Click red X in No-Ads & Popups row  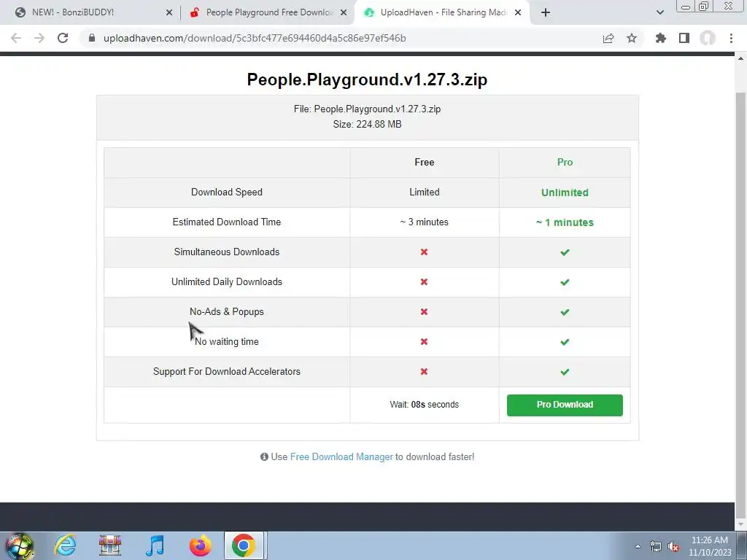pyautogui.click(x=424, y=311)
